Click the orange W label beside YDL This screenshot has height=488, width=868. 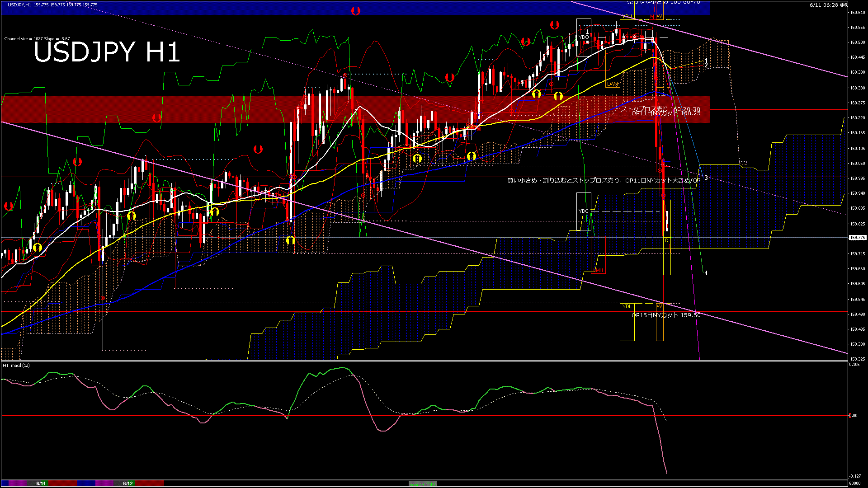click(x=659, y=306)
